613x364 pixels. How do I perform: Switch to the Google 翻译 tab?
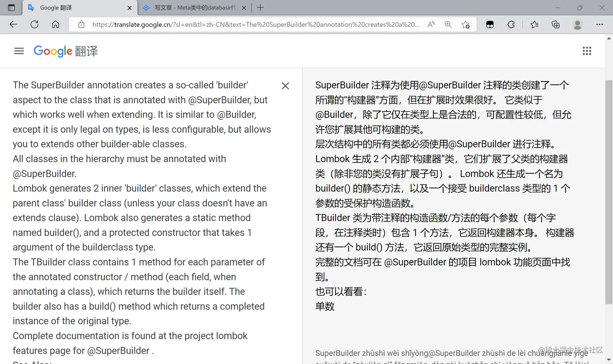(79, 8)
